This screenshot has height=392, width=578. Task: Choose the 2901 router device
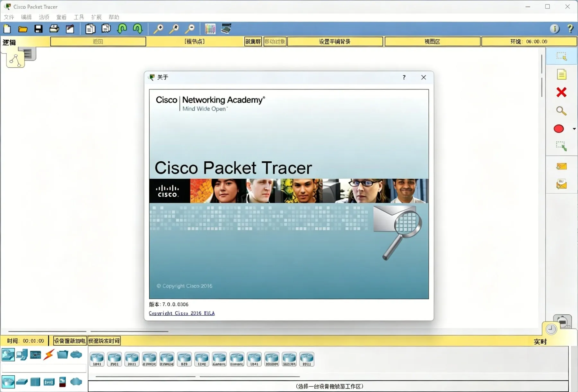(x=114, y=359)
